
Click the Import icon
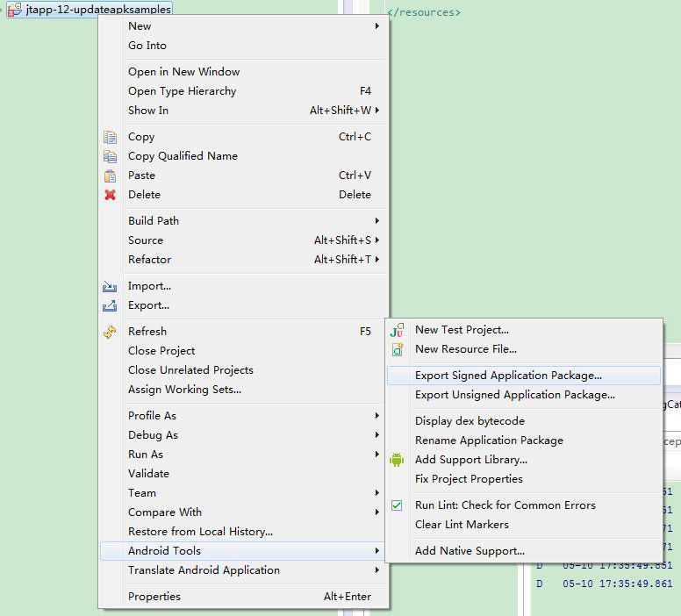110,286
